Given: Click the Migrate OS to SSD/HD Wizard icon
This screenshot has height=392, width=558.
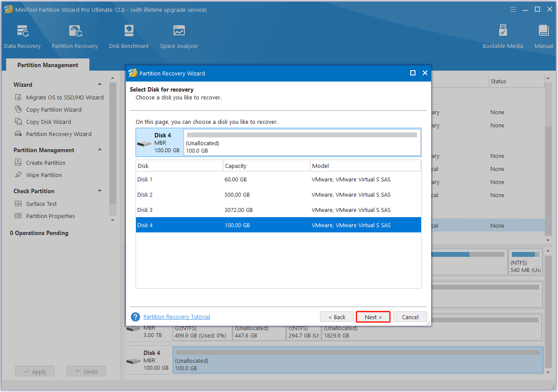Looking at the screenshot, I should coord(18,97).
